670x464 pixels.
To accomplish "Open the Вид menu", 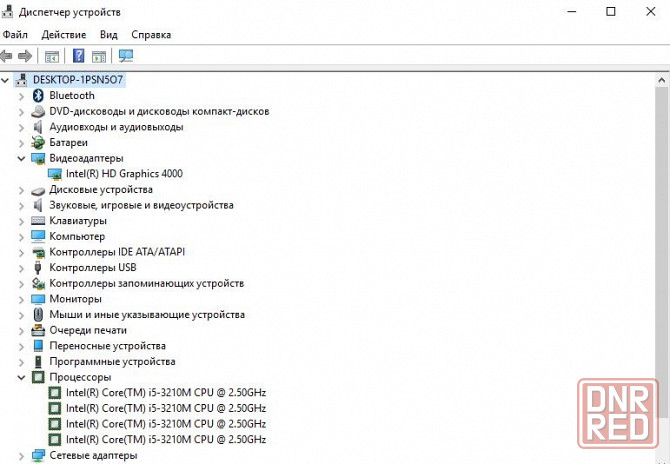I will (109, 35).
